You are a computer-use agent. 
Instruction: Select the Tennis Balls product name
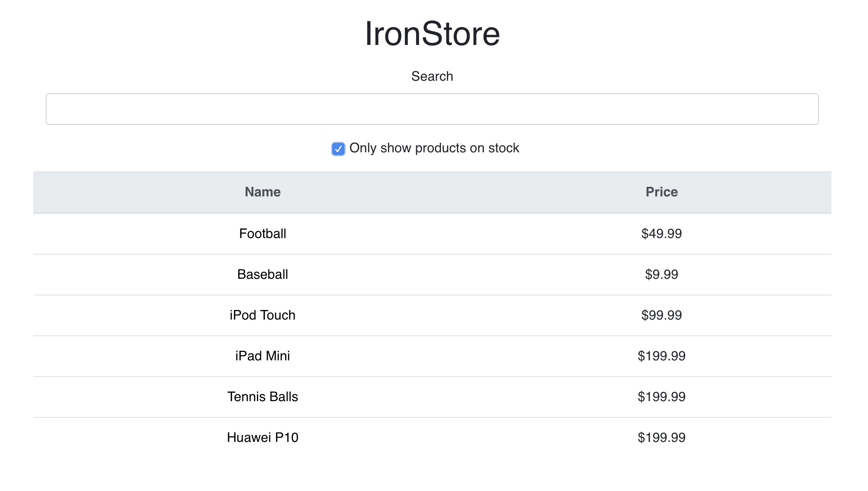[262, 397]
